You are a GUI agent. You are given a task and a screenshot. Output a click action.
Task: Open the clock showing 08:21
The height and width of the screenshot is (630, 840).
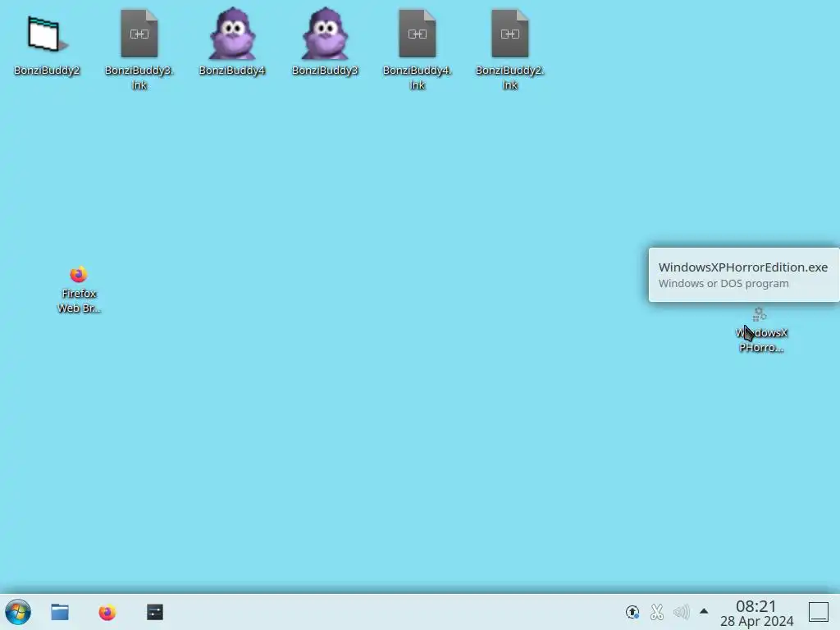(756, 606)
